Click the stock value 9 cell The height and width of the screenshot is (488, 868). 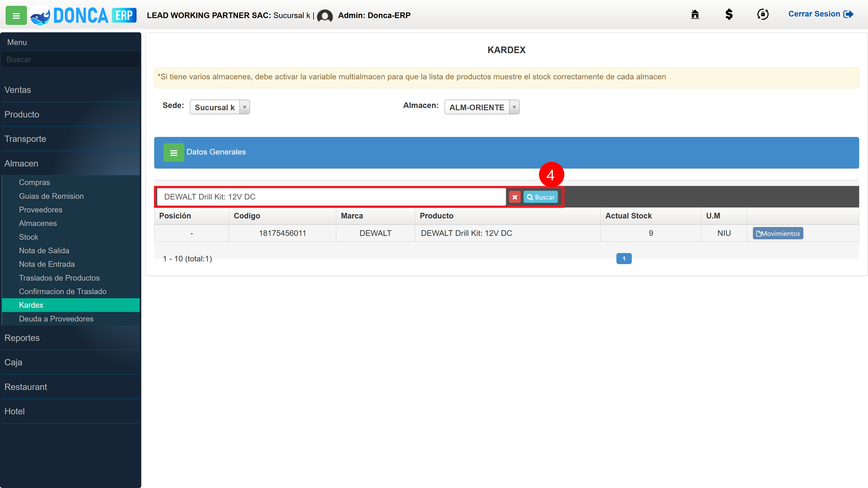tap(651, 233)
